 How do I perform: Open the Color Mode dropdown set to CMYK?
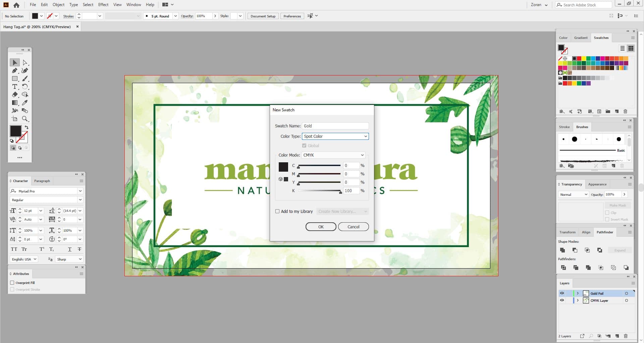333,155
